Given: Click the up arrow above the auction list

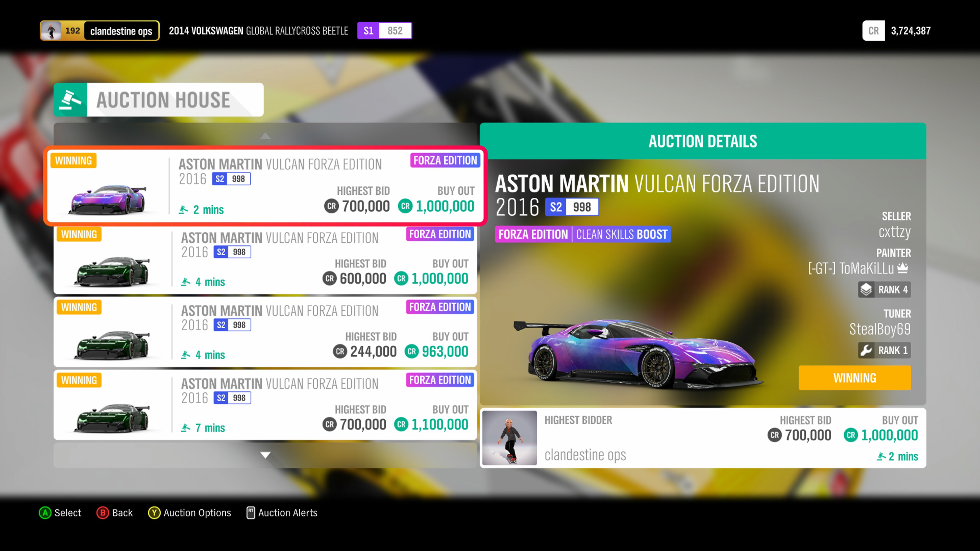Looking at the screenshot, I should pyautogui.click(x=265, y=136).
